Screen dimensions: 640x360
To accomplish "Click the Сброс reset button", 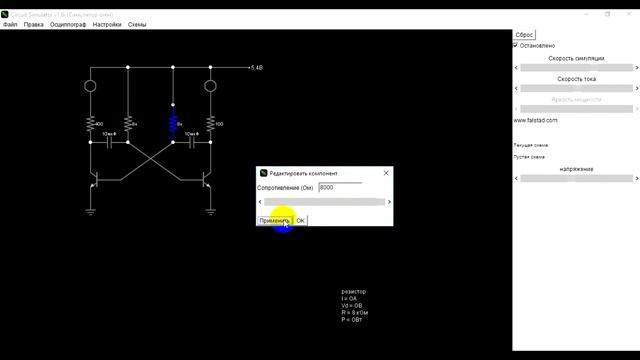I will point(524,35).
